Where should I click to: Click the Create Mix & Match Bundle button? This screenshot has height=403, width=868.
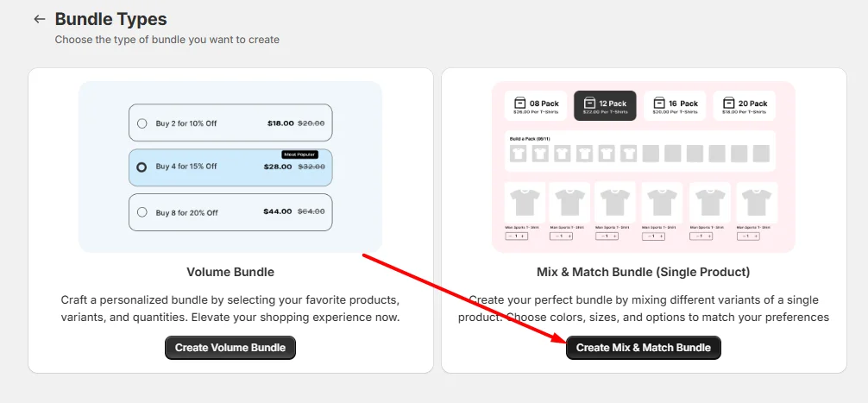[x=644, y=348]
